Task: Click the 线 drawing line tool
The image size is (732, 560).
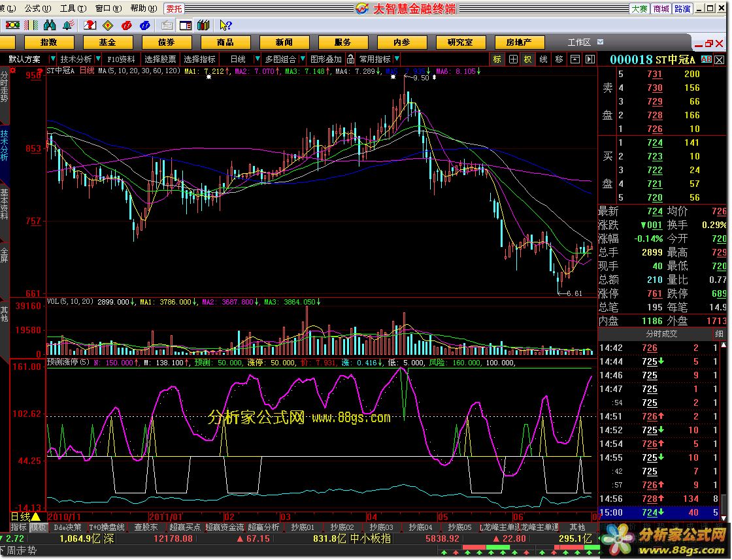Action: (543, 59)
